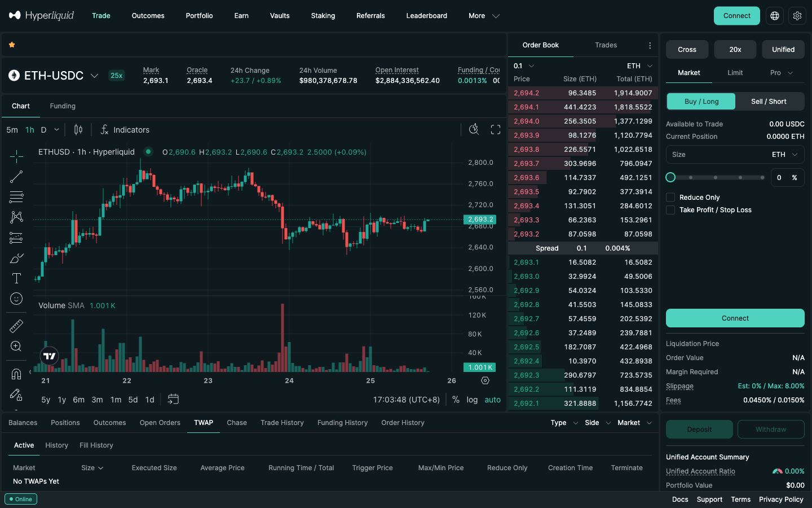
Task: Expand the More menu in header
Action: (484, 16)
